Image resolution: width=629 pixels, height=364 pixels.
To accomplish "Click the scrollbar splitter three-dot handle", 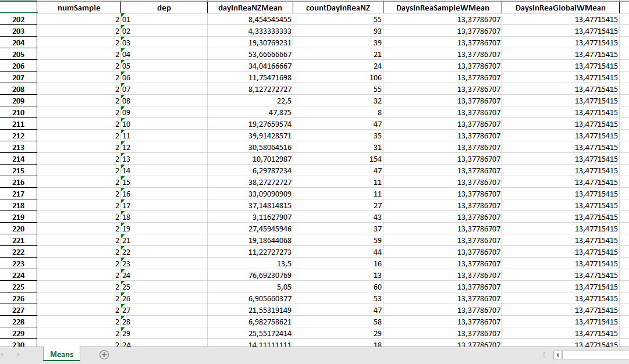I will (x=544, y=355).
